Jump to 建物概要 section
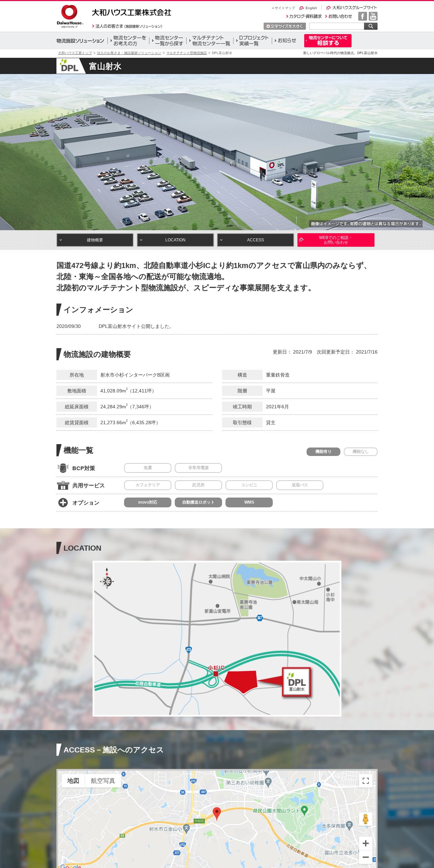This screenshot has height=868, width=434. click(95, 240)
